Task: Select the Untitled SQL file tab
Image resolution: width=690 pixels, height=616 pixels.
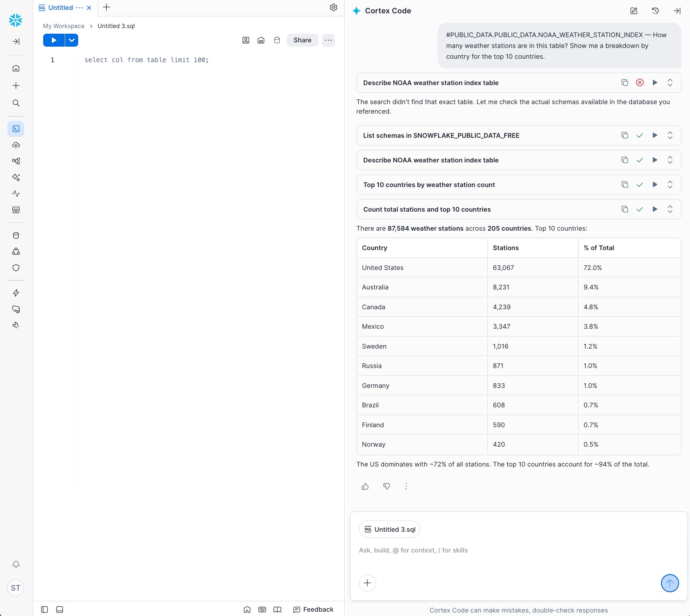Action: click(x=60, y=7)
